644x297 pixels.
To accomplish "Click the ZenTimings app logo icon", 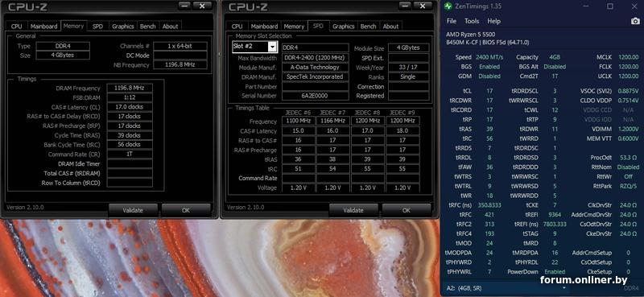I will click(x=448, y=6).
